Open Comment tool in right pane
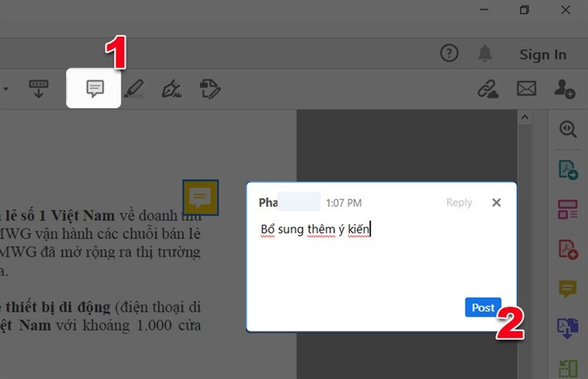 click(x=567, y=289)
